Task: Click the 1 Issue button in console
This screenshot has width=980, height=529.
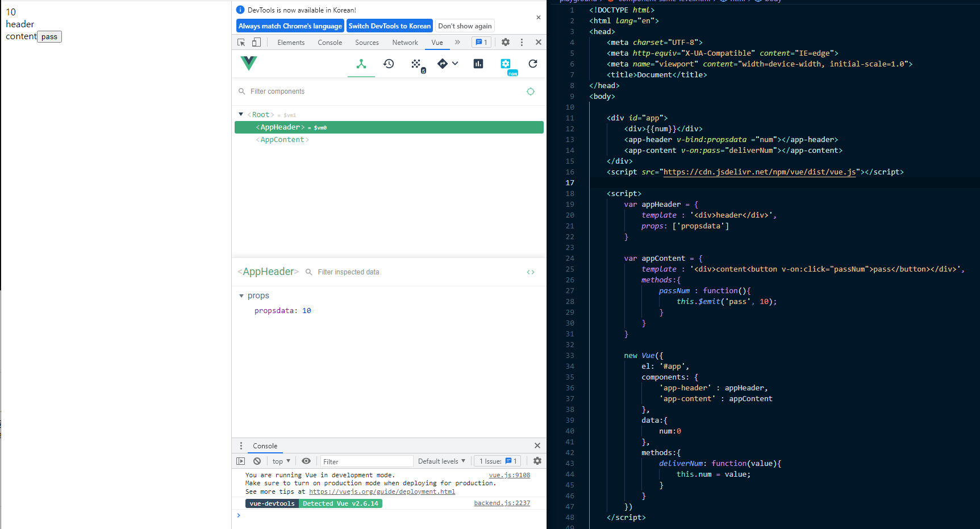Action: [x=498, y=461]
